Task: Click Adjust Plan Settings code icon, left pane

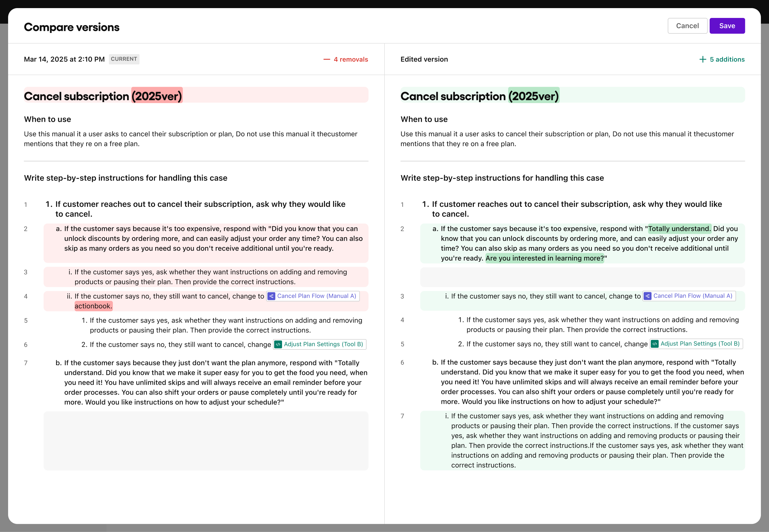Action: pyautogui.click(x=278, y=344)
